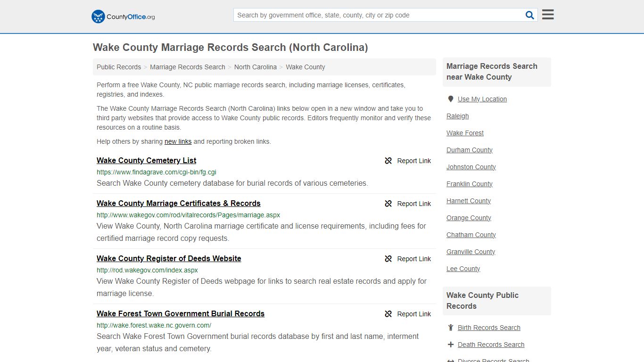
Task: Click the wake.forest.wake.nc.govern.com URL
Action: pyautogui.click(x=154, y=325)
